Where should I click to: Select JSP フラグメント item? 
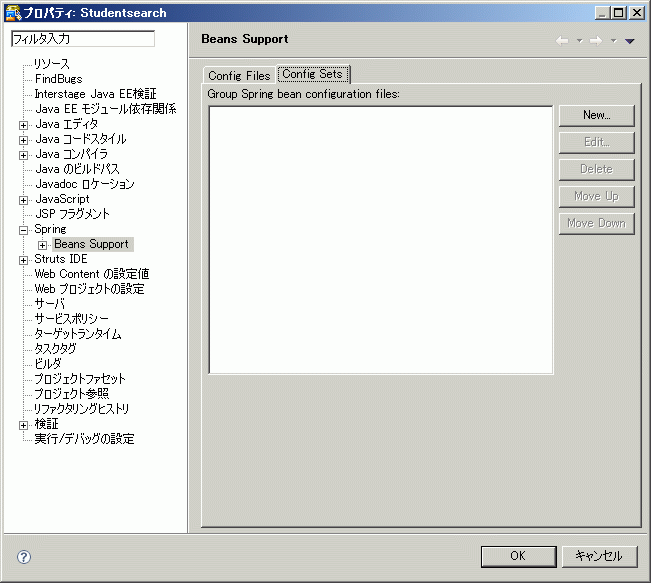pos(73,214)
